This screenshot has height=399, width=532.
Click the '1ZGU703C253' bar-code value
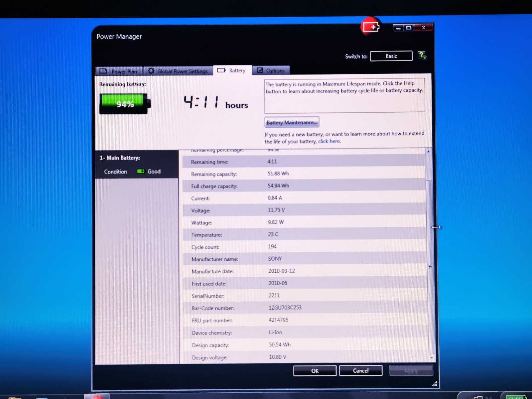pos(285,308)
